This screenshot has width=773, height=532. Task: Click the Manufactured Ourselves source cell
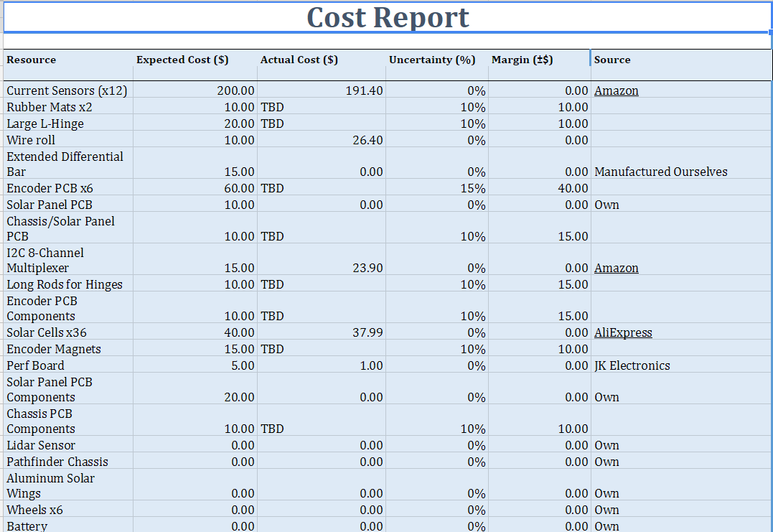681,164
